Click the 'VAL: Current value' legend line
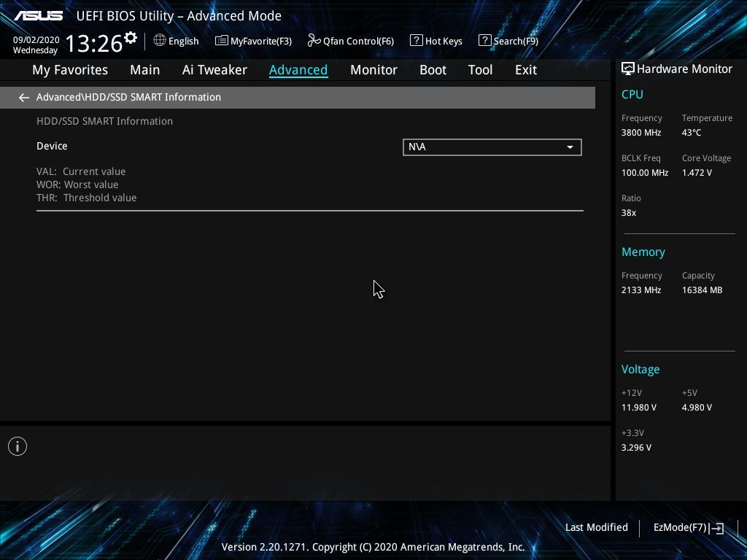Viewport: 747px width, 560px height. click(81, 171)
